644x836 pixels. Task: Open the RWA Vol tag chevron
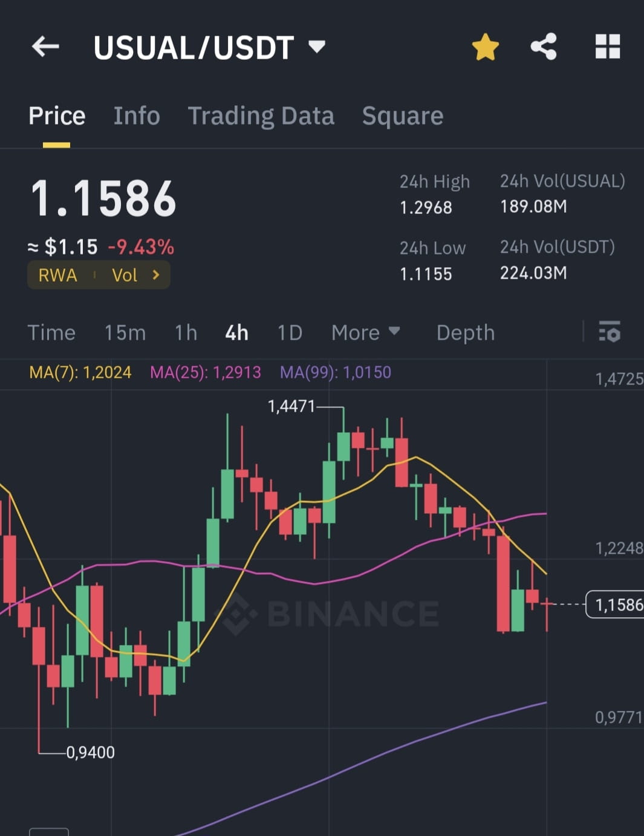156,275
